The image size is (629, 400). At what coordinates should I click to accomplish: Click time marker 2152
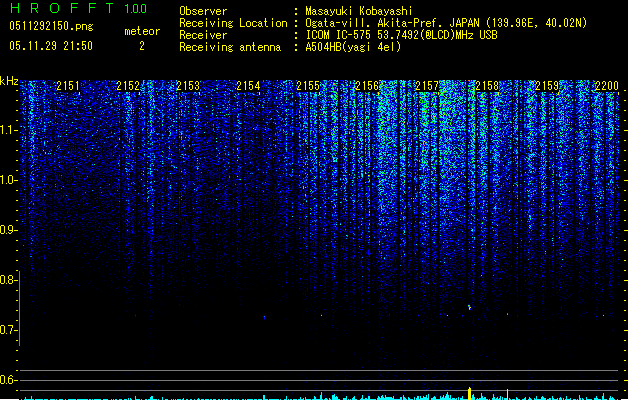pos(128,86)
